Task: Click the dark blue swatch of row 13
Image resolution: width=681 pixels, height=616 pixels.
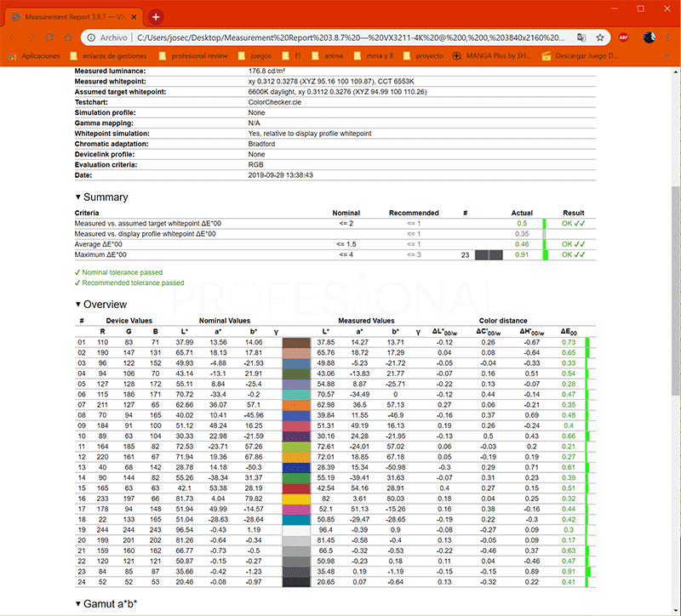Action: (296, 468)
